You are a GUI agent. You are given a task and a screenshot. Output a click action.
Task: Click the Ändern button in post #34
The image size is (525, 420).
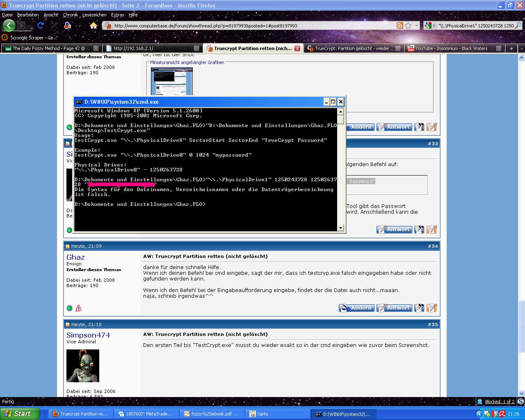click(x=356, y=308)
